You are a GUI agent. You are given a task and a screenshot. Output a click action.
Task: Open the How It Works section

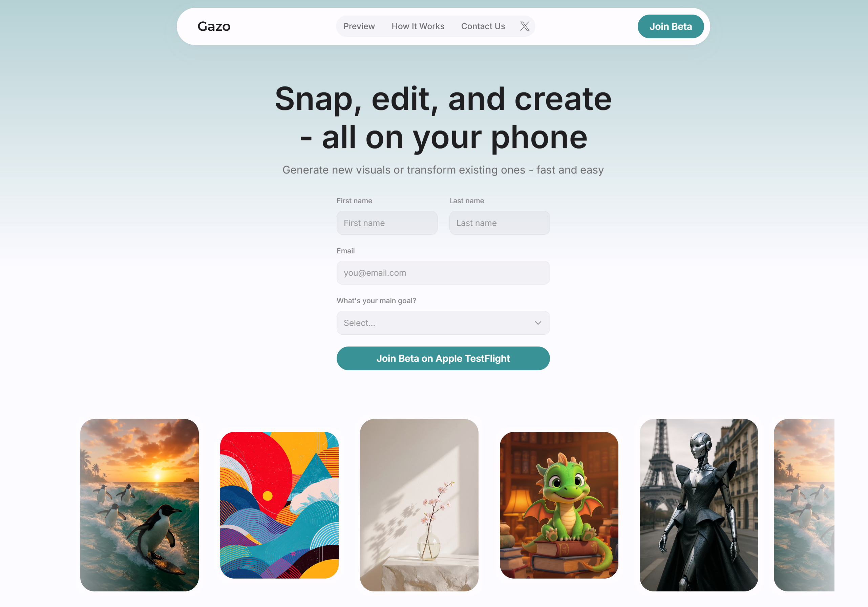point(418,26)
